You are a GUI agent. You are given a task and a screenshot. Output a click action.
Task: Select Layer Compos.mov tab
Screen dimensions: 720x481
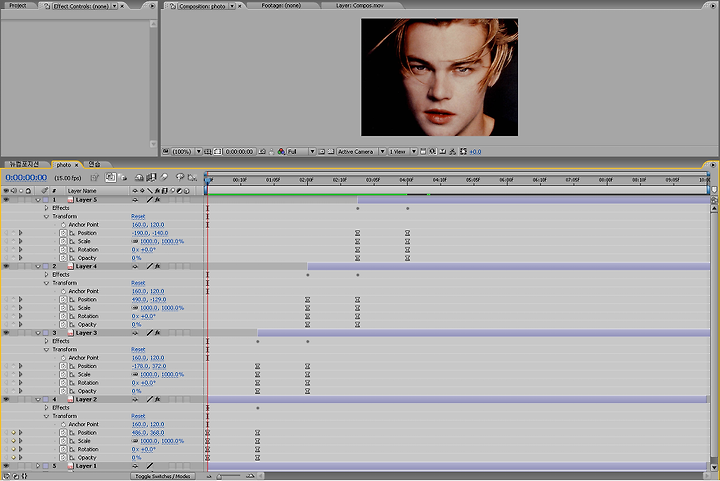360,6
